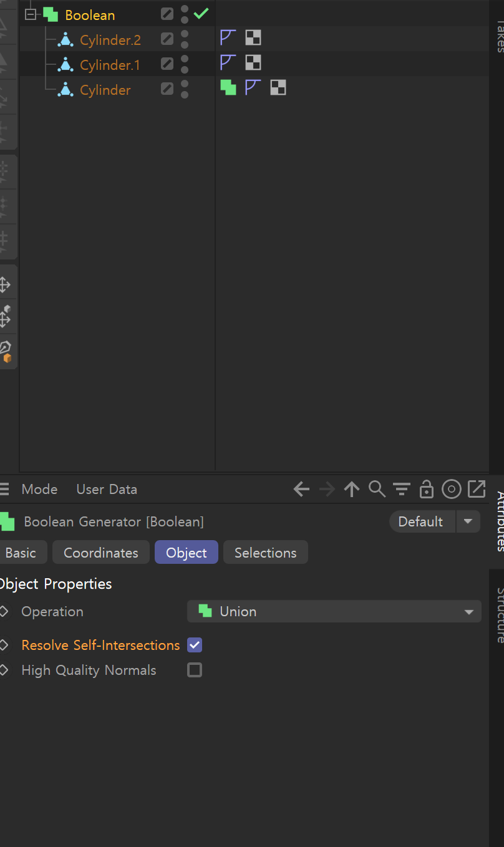Open the arrow next to Default
Screen dimensions: 504x847
point(468,521)
